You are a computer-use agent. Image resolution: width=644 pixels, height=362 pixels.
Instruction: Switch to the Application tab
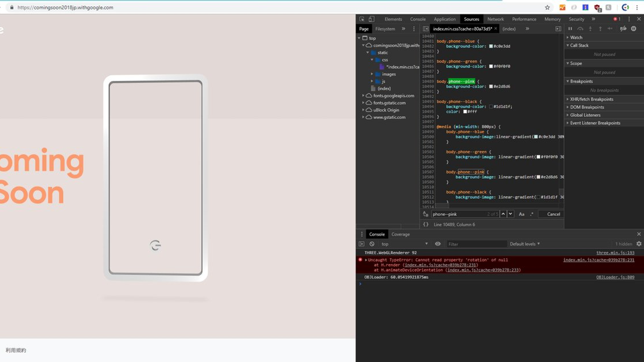click(445, 19)
